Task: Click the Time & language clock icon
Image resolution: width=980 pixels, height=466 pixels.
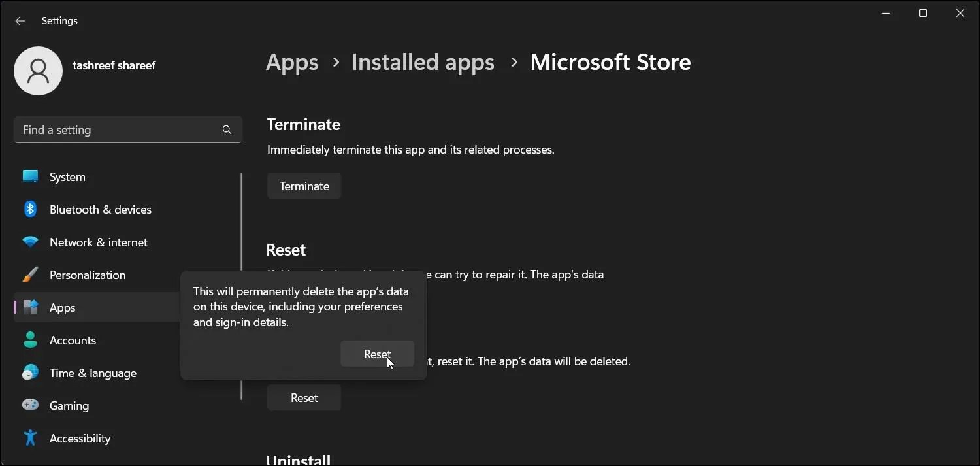Action: coord(30,373)
